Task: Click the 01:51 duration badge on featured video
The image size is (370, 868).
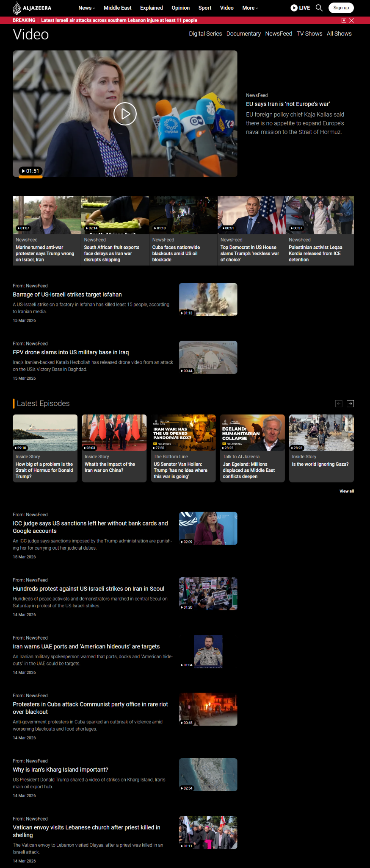Action: [30, 171]
